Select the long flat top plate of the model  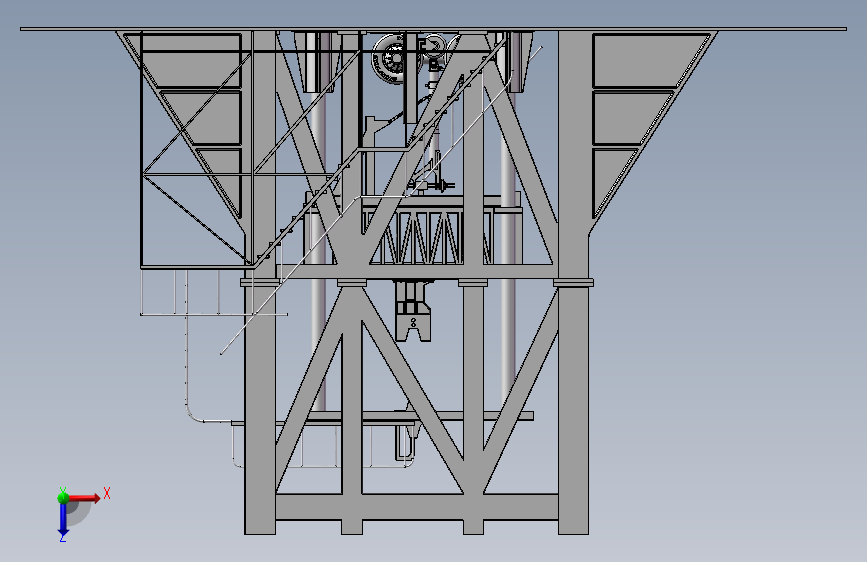[x=433, y=29]
